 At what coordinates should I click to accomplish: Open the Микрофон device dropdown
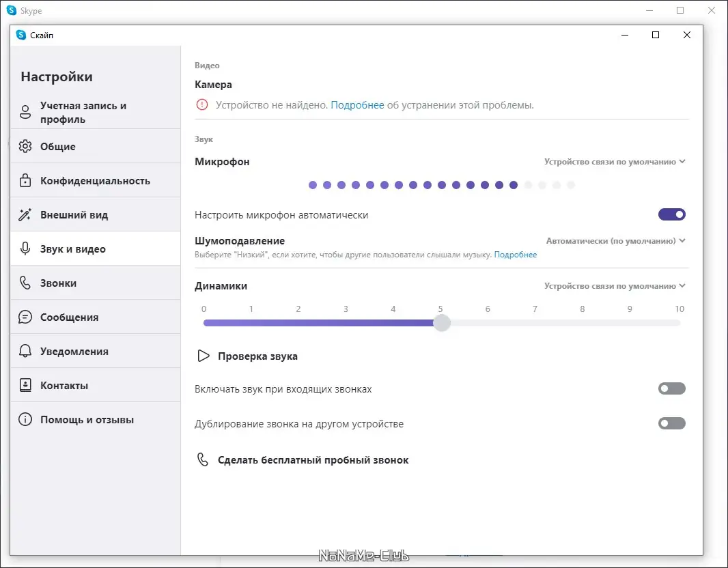coord(615,162)
